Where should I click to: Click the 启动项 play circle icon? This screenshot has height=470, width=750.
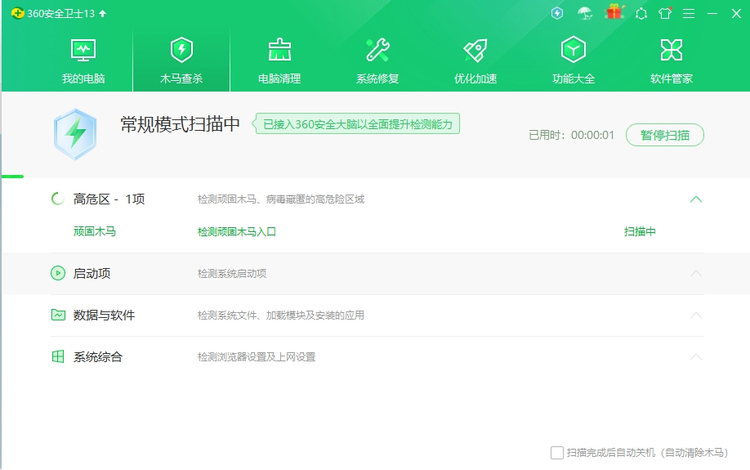(58, 273)
